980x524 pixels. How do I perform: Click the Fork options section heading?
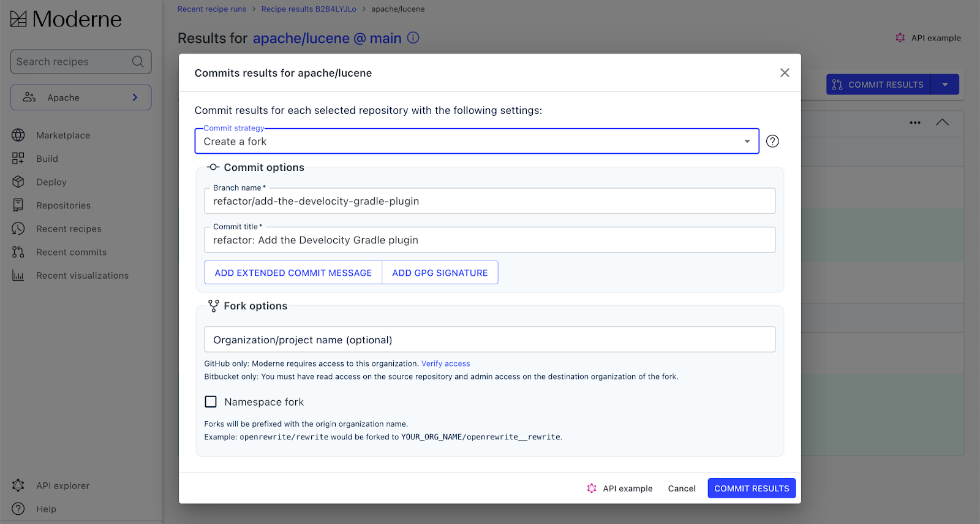[255, 306]
